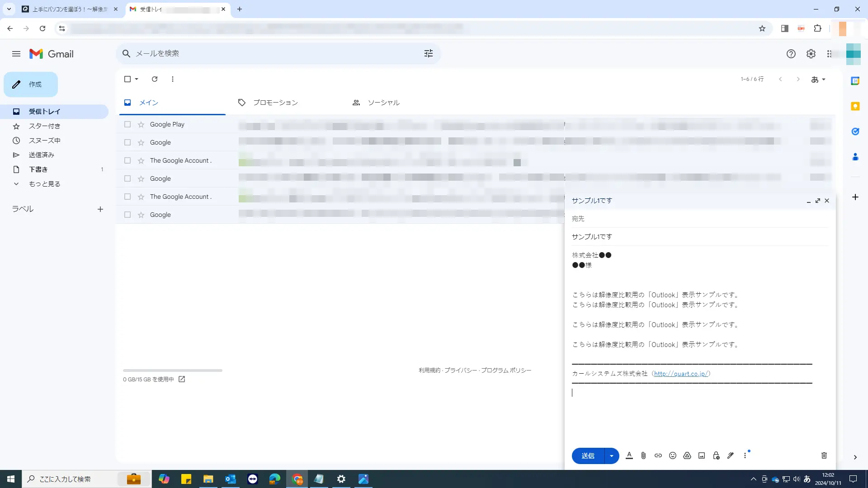Click the insert emoji icon
The height and width of the screenshot is (488, 868).
click(x=672, y=456)
